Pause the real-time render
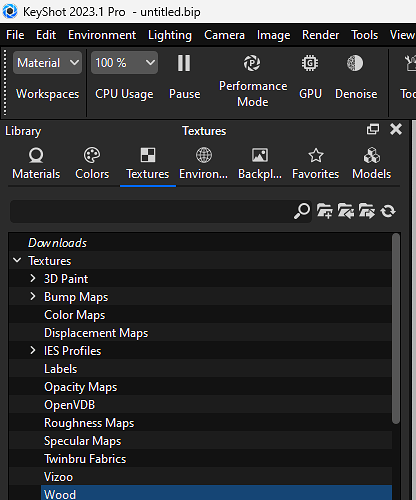Screen dimensions: 416x500 pyautogui.click(x=184, y=63)
